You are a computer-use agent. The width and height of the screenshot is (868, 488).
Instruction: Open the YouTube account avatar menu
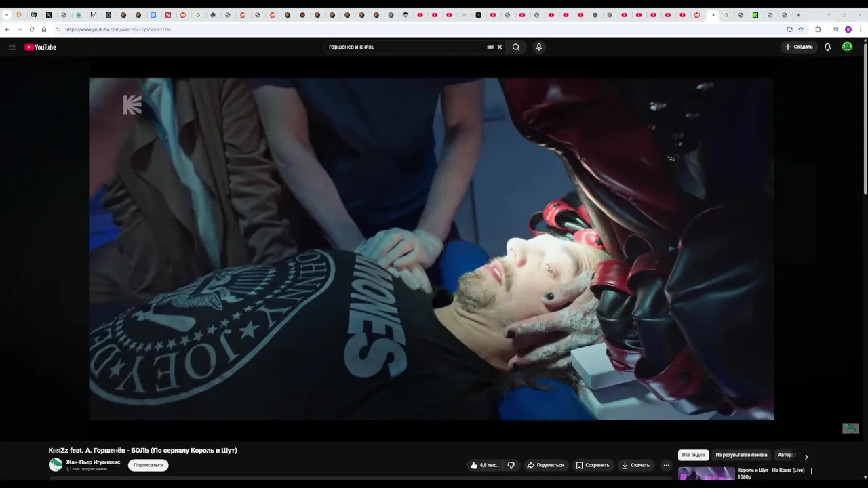[x=847, y=47]
